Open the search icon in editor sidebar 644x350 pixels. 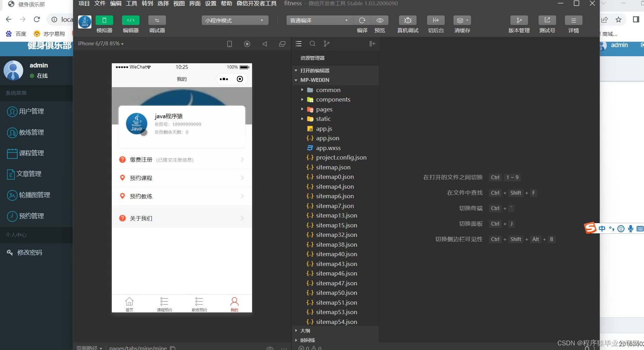(313, 44)
